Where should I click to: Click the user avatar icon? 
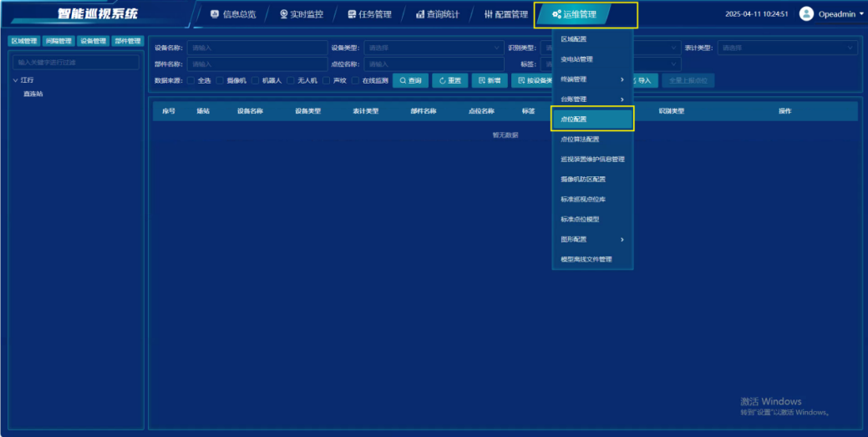(806, 14)
